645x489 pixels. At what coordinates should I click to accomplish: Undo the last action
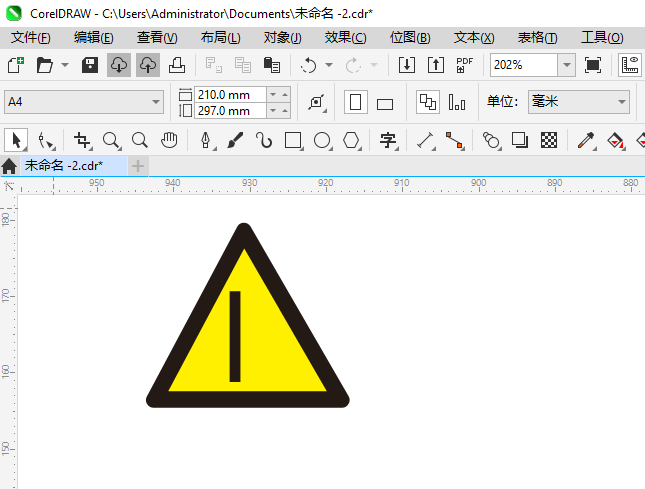pyautogui.click(x=309, y=65)
